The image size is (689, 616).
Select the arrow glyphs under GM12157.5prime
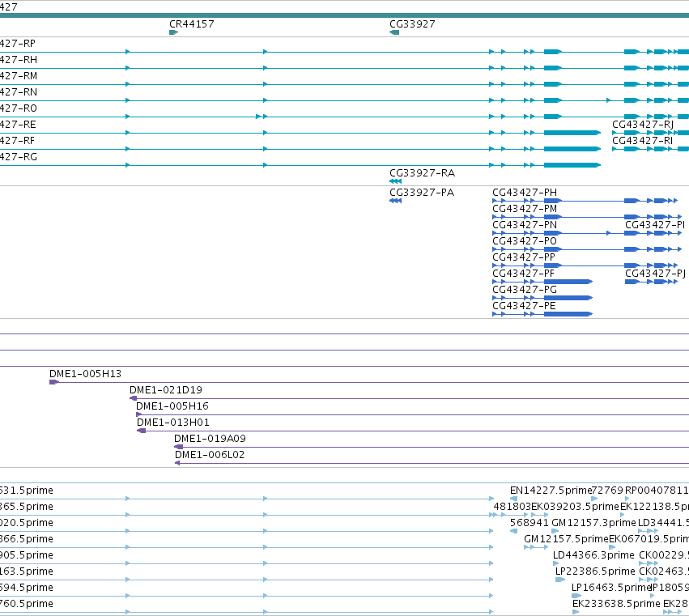[x=536, y=547]
